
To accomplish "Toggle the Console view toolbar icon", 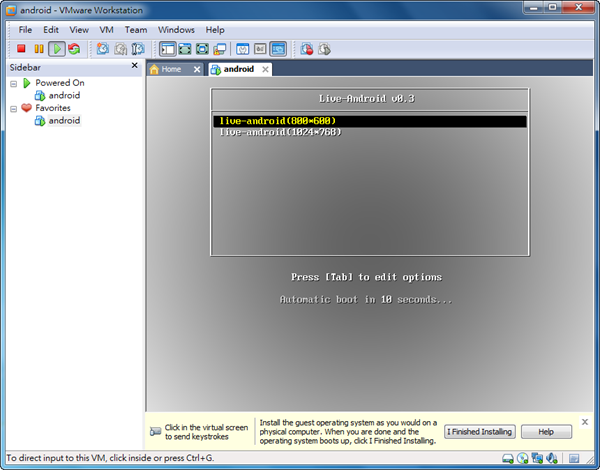I will coord(278,49).
